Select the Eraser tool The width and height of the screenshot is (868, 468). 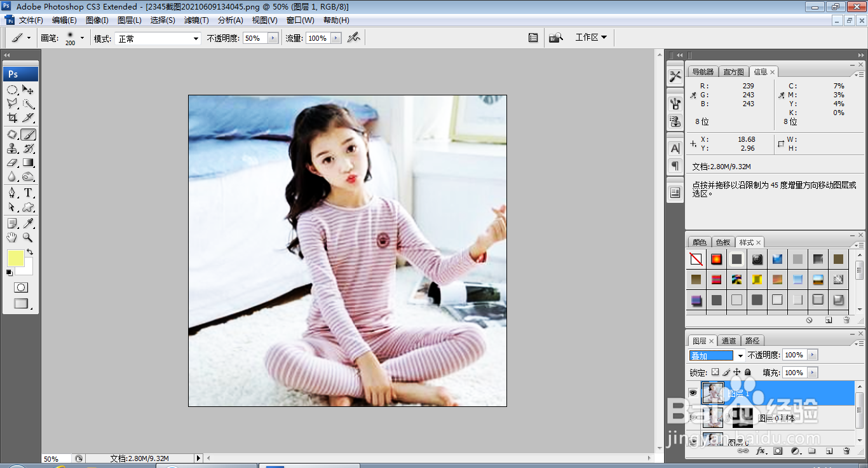[12, 163]
